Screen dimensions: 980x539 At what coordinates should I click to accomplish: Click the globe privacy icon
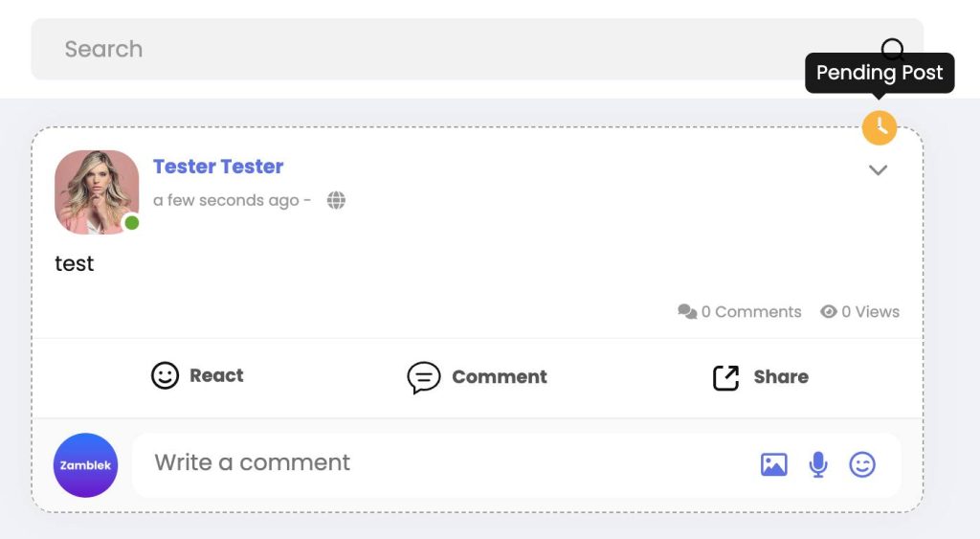[336, 200]
